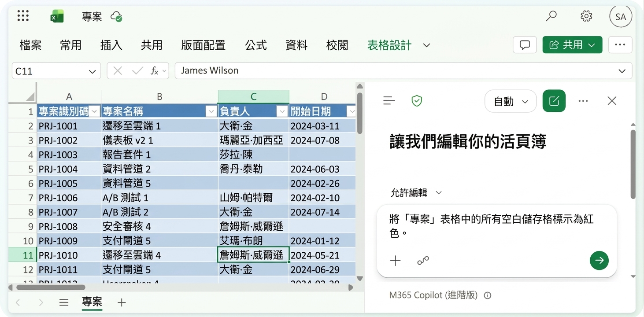
Task: Select column A header
Action: pos(69,97)
